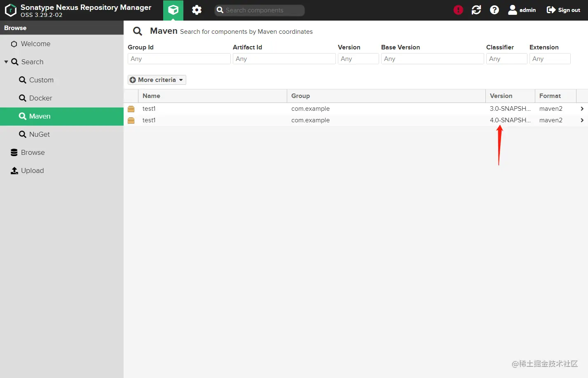Open the Browse cube icon in header
The width and height of the screenshot is (588, 378).
click(x=173, y=10)
